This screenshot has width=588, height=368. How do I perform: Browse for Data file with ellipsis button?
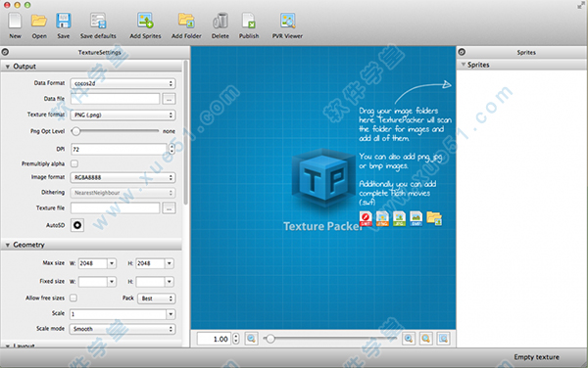tap(169, 99)
